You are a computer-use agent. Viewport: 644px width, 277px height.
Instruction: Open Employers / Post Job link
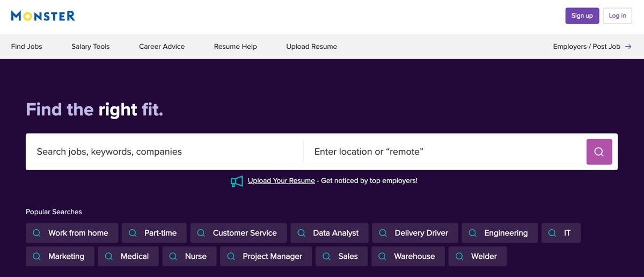point(587,47)
